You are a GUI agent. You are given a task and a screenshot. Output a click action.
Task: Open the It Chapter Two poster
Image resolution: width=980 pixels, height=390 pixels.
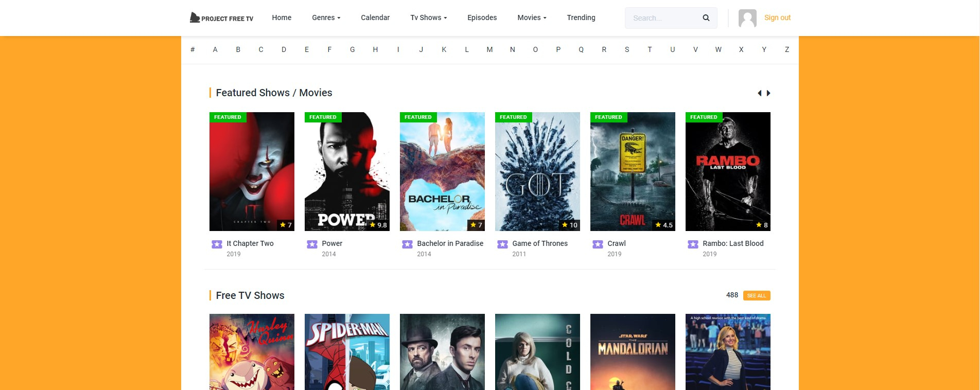[252, 171]
